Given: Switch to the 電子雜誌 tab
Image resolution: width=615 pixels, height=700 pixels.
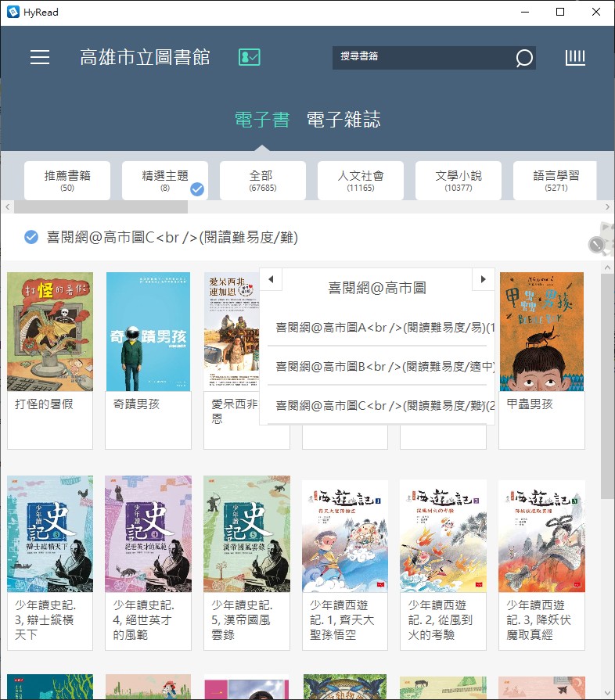Looking at the screenshot, I should 343,120.
